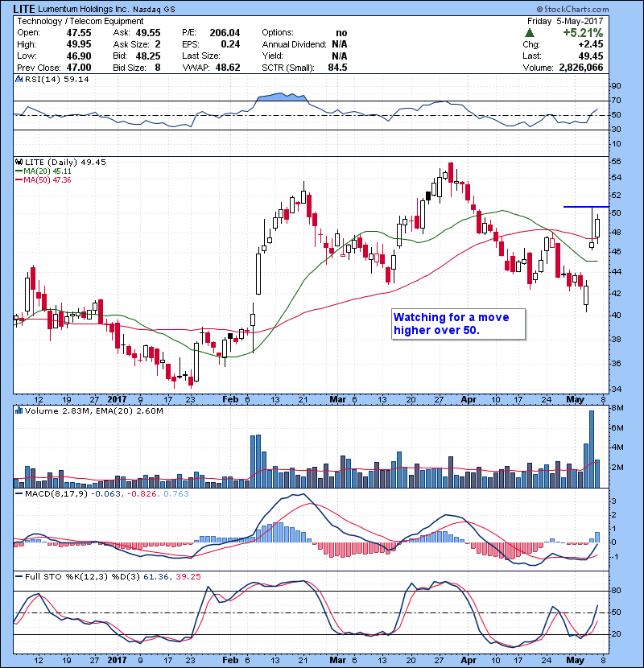Click the EPS value 0.24
The width and height of the screenshot is (644, 668).
(x=230, y=44)
